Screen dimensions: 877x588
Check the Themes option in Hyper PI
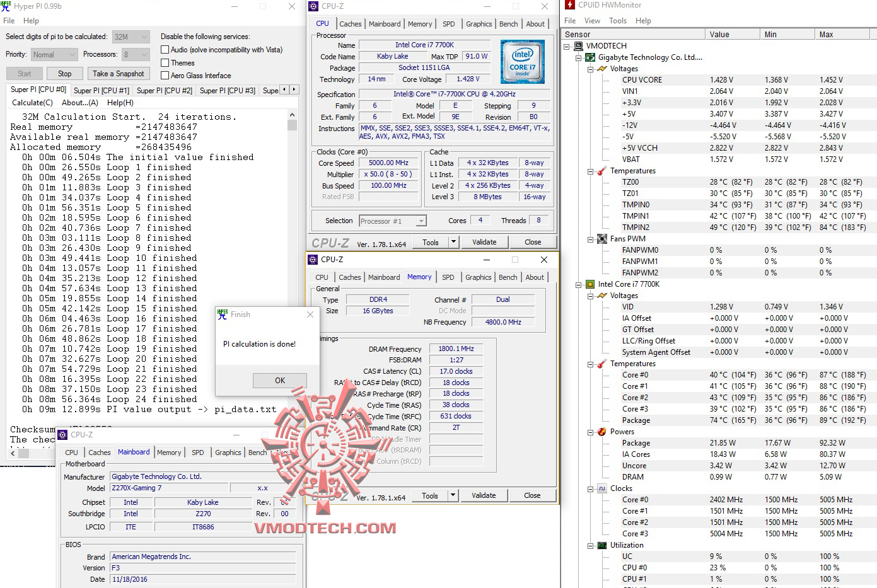(165, 62)
